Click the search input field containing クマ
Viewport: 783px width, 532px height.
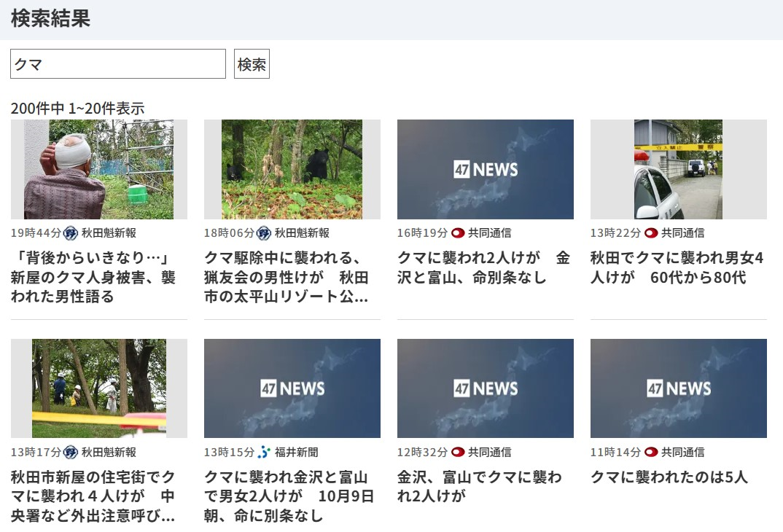point(118,64)
